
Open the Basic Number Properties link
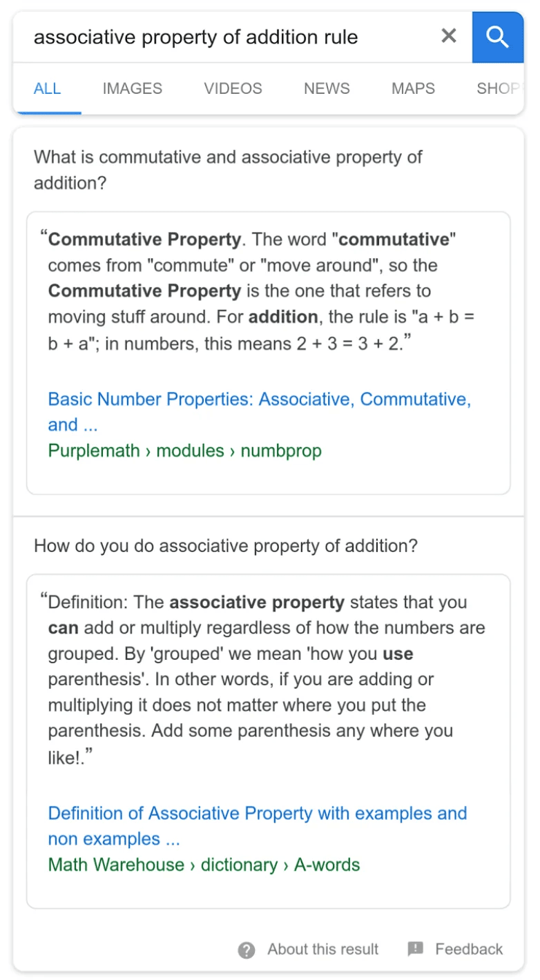pyautogui.click(x=259, y=411)
